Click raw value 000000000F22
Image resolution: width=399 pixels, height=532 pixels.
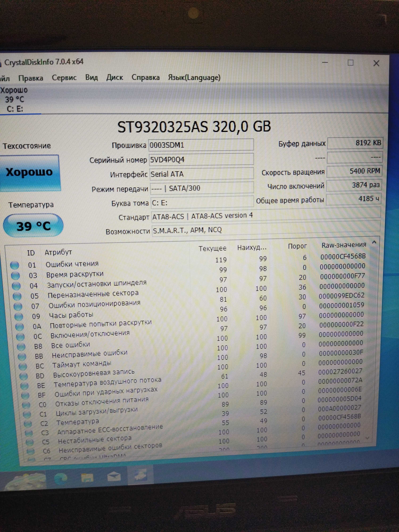[342, 324]
